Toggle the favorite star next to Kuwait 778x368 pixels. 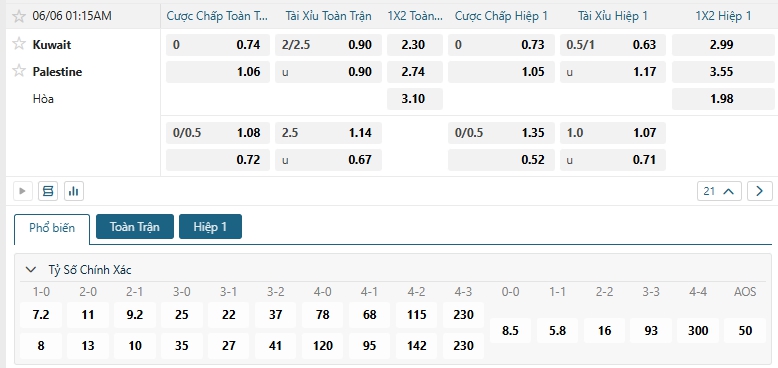[19, 44]
